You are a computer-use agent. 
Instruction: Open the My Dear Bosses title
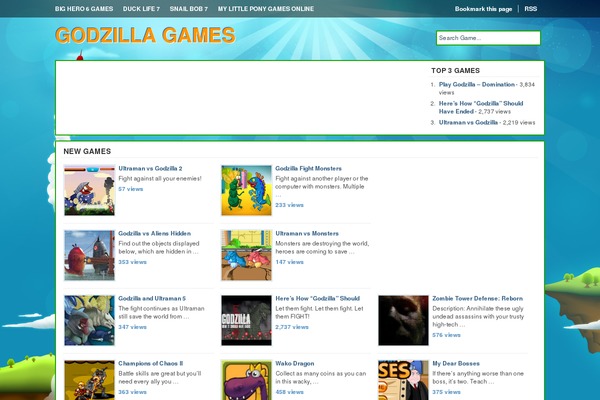click(456, 364)
